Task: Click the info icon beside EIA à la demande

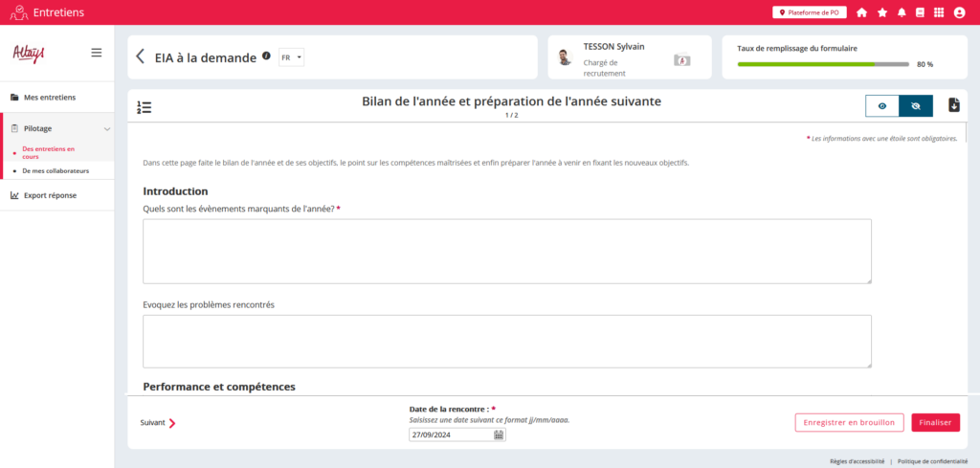Action: click(x=266, y=56)
